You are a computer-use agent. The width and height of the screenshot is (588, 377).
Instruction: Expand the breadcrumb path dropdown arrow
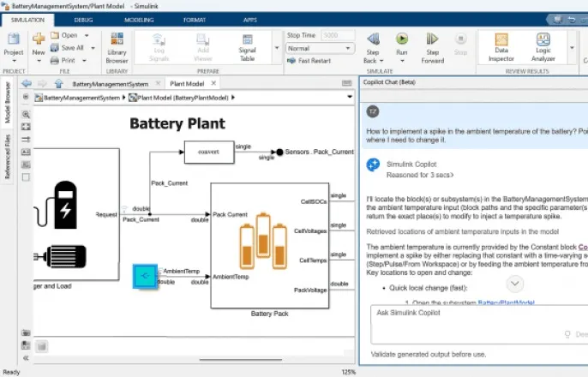pyautogui.click(x=350, y=97)
